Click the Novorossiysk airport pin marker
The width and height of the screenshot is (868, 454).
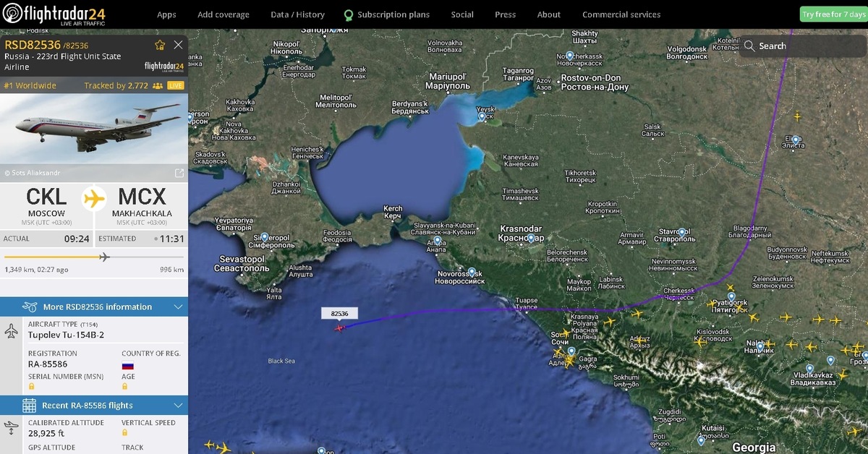pyautogui.click(x=472, y=273)
